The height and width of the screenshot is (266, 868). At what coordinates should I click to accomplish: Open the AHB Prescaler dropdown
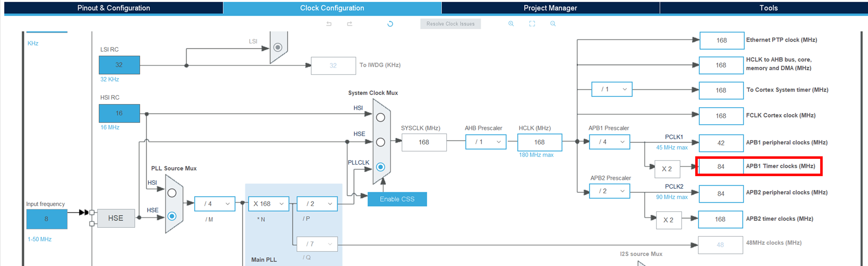(x=486, y=142)
